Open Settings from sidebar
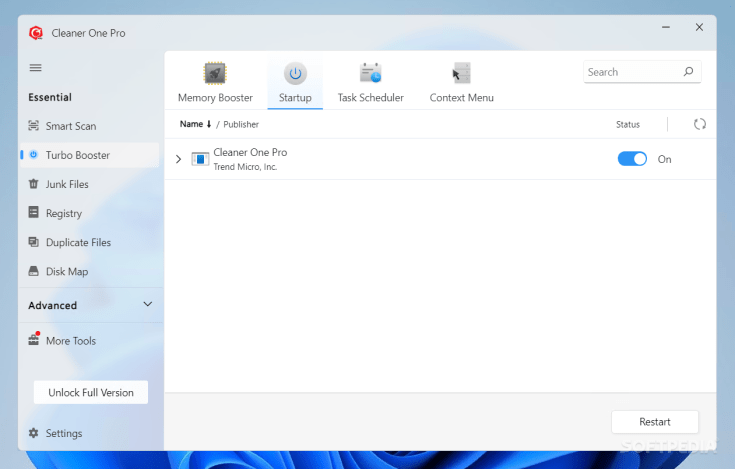This screenshot has width=735, height=469. pyautogui.click(x=90, y=433)
